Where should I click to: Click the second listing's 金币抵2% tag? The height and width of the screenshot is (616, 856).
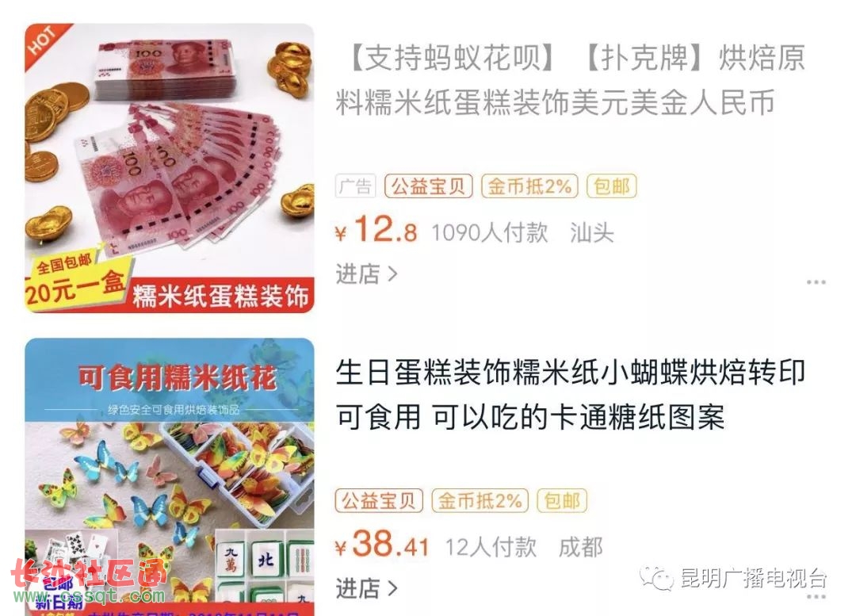point(480,501)
